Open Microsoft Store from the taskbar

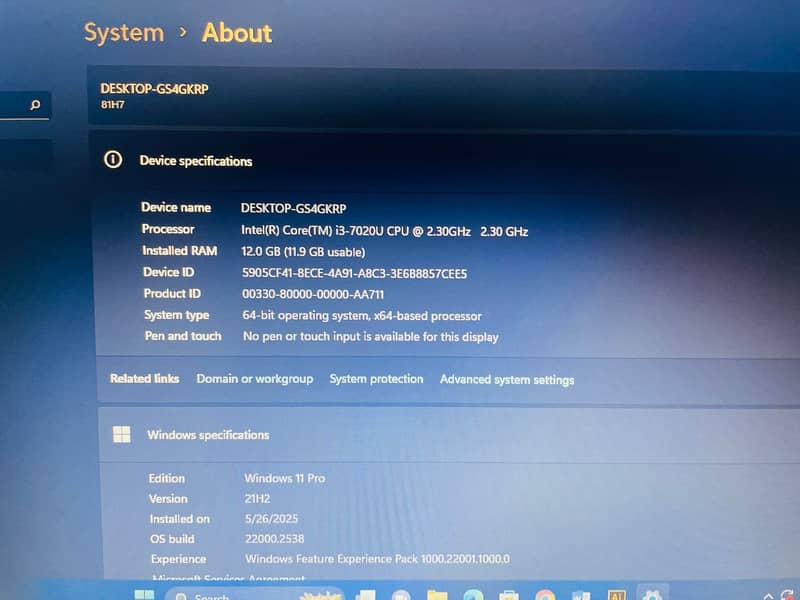pos(509,594)
